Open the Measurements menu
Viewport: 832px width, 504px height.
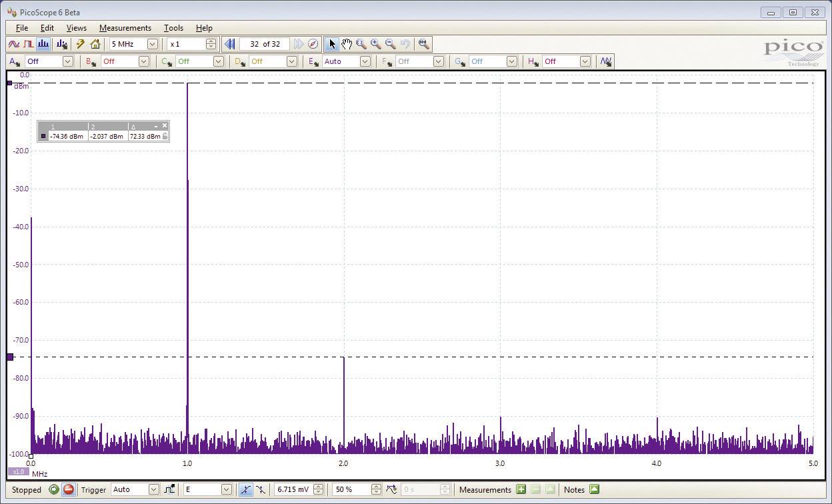[125, 27]
